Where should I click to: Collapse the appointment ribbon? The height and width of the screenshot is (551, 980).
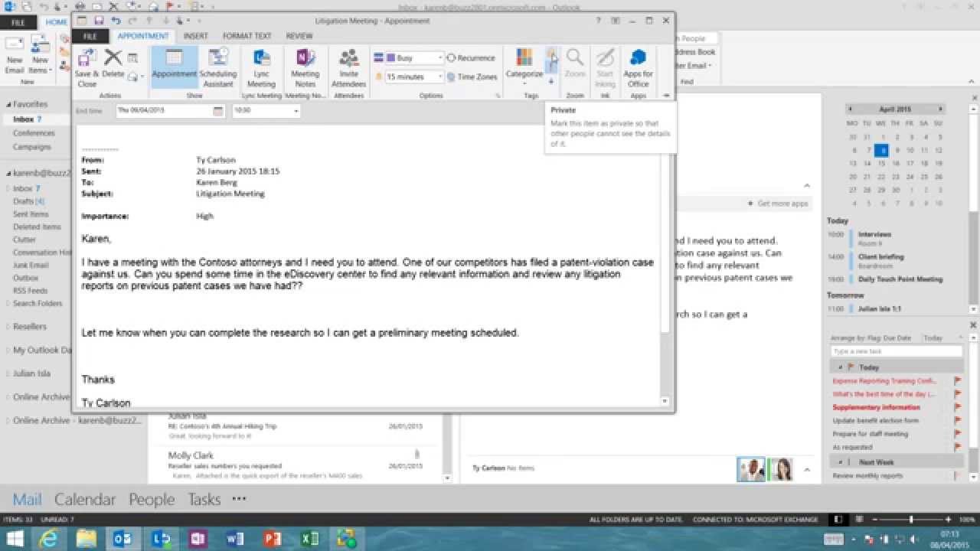(665, 96)
